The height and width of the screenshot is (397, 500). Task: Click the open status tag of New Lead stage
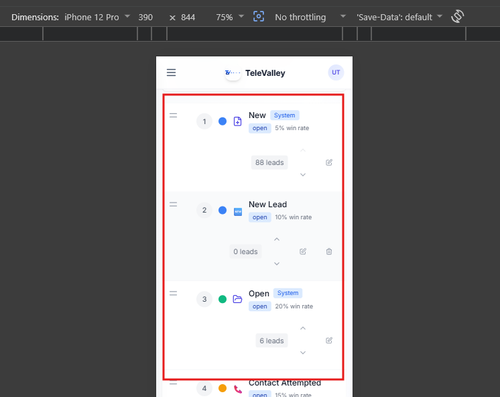point(260,217)
